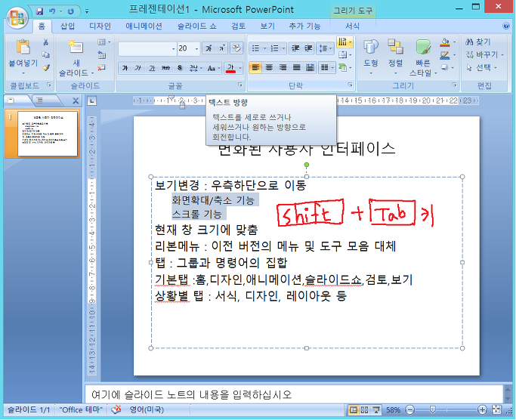This screenshot has height=420, width=516.
Task: Switch to slide sorter view icon
Action: point(365,409)
